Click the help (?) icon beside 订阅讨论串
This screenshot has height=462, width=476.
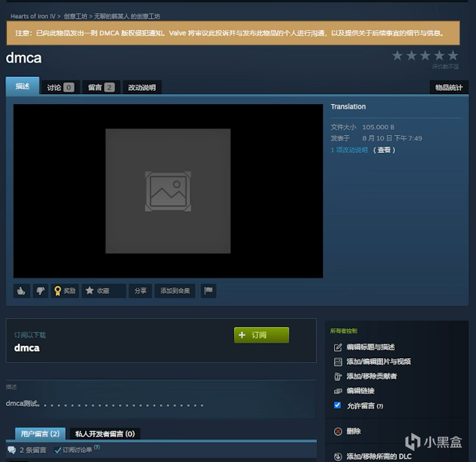[97, 448]
